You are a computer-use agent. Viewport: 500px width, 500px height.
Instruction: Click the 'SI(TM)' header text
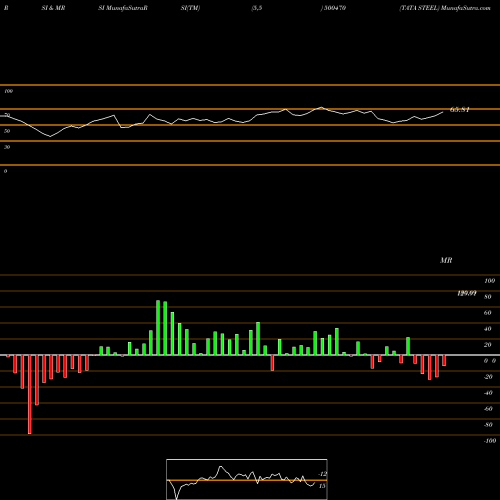coord(190,8)
